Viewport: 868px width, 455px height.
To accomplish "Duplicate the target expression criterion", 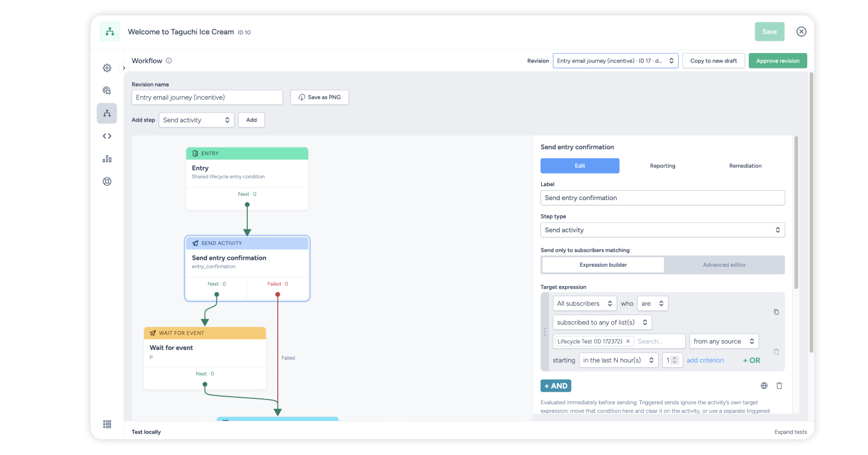I will point(777,312).
